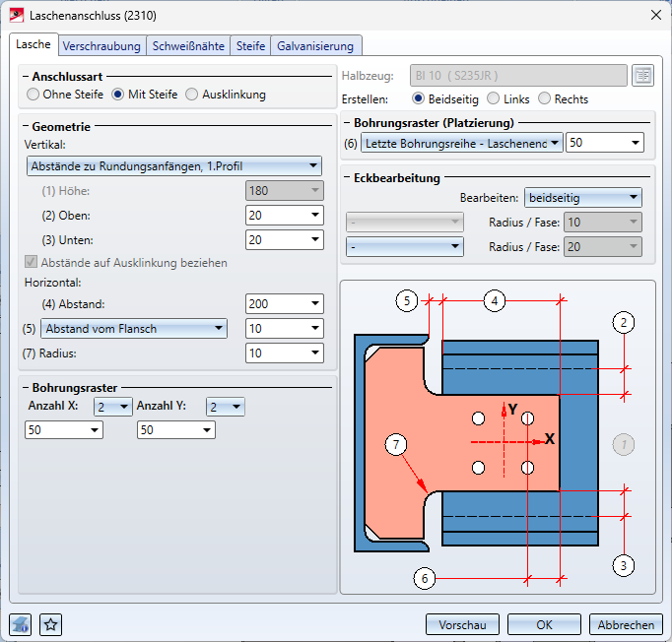
Task: Click the bottom-left settings icon beside the star
Action: (21, 624)
